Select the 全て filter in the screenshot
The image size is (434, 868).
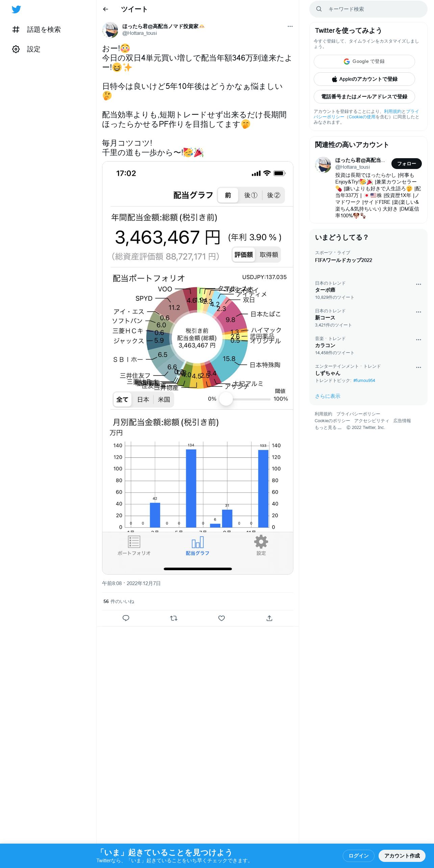pos(122,400)
